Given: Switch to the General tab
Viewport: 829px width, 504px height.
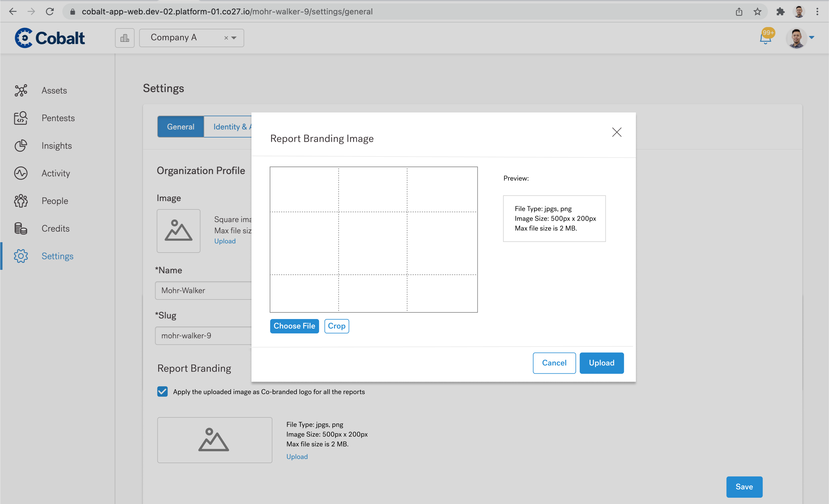Looking at the screenshot, I should click(x=181, y=127).
